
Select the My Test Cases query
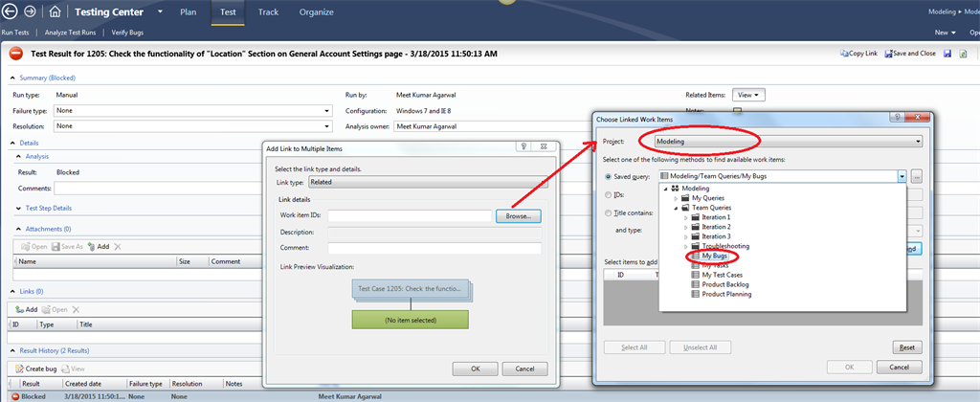(x=722, y=275)
